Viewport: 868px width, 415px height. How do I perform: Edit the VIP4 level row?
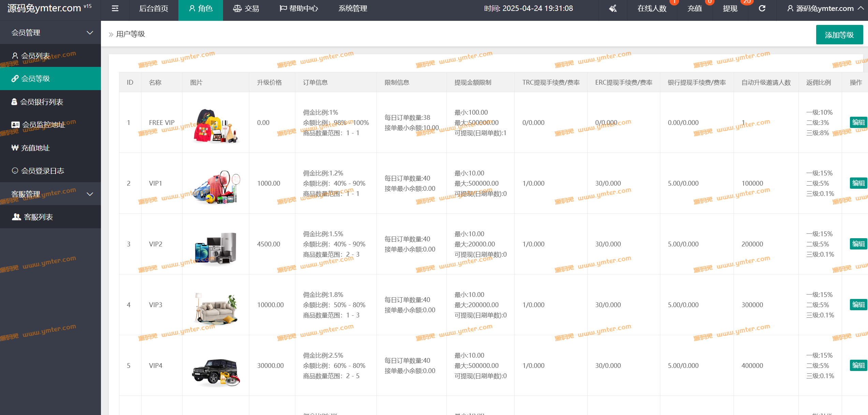(x=858, y=365)
